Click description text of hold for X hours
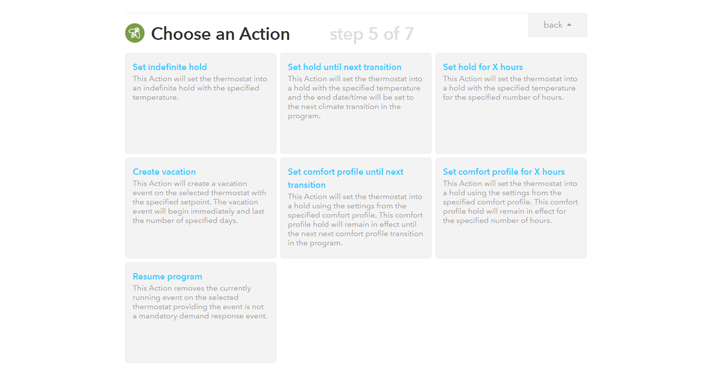The height and width of the screenshot is (384, 720). tap(510, 88)
